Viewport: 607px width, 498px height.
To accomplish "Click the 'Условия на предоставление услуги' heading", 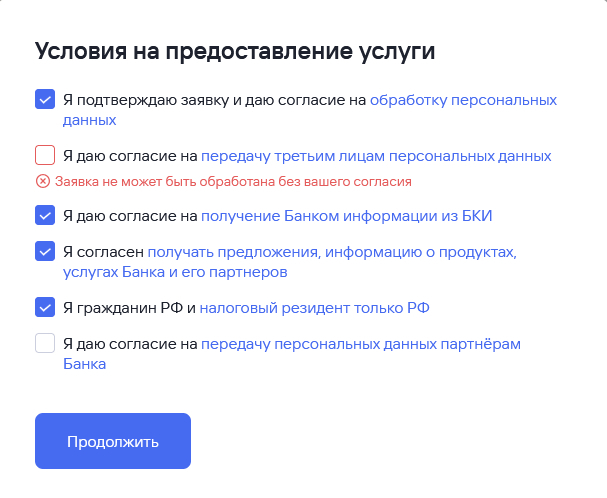I will coord(235,52).
